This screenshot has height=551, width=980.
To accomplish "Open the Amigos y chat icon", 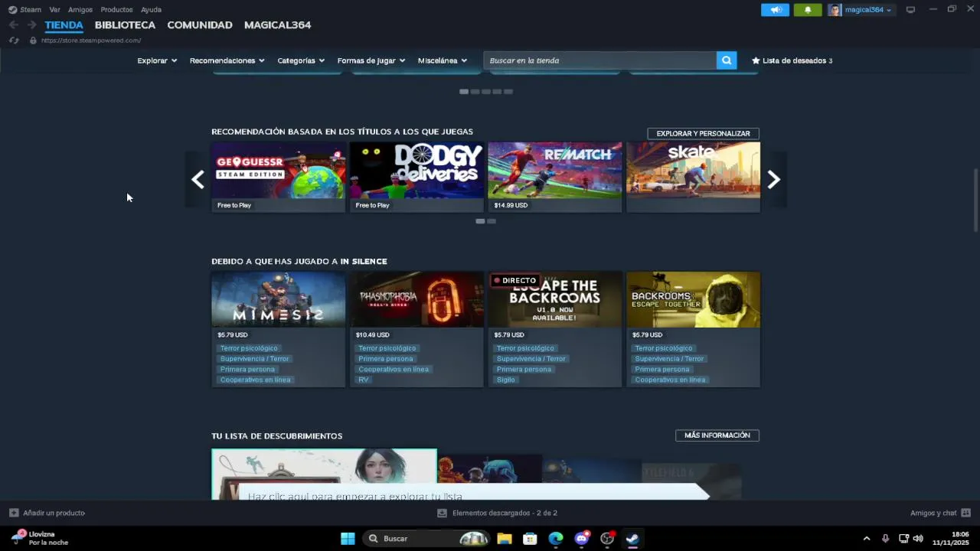I will [x=965, y=513].
